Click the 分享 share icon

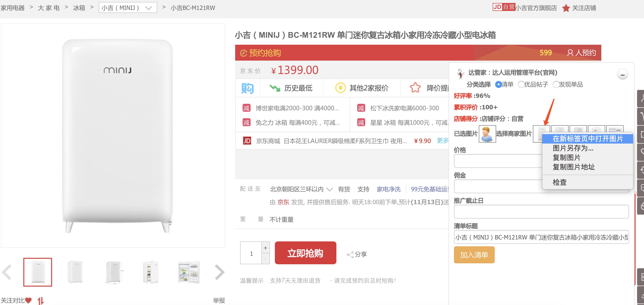[350, 255]
